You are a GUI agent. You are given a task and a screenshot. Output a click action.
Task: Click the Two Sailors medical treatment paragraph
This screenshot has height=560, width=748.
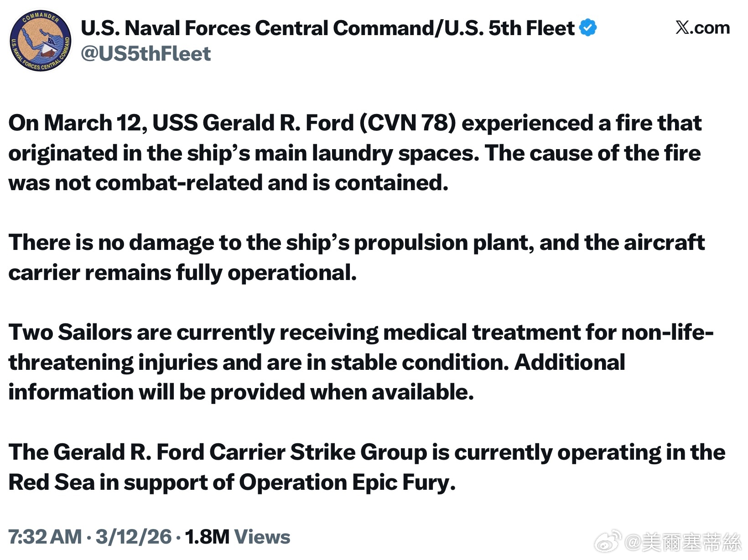tap(361, 362)
